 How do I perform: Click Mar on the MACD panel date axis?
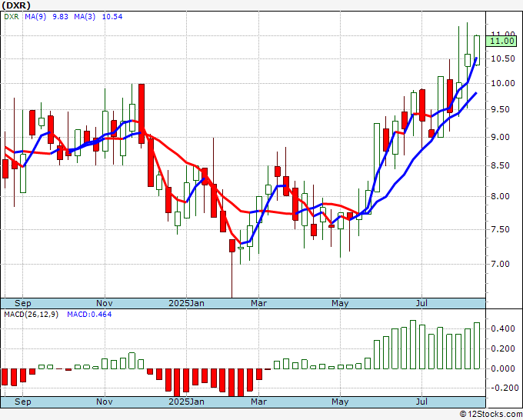(x=259, y=402)
